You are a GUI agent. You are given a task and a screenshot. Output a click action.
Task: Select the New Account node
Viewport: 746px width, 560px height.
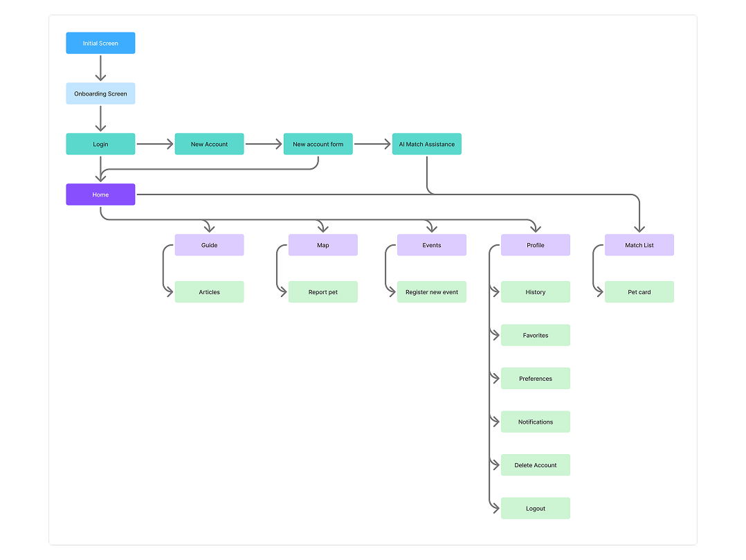pos(209,144)
